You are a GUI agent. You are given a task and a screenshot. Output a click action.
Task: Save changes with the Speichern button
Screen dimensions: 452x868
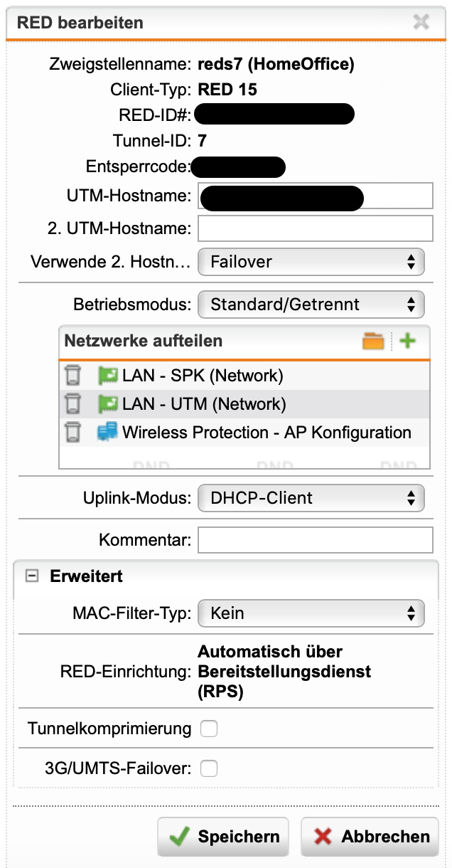(224, 837)
